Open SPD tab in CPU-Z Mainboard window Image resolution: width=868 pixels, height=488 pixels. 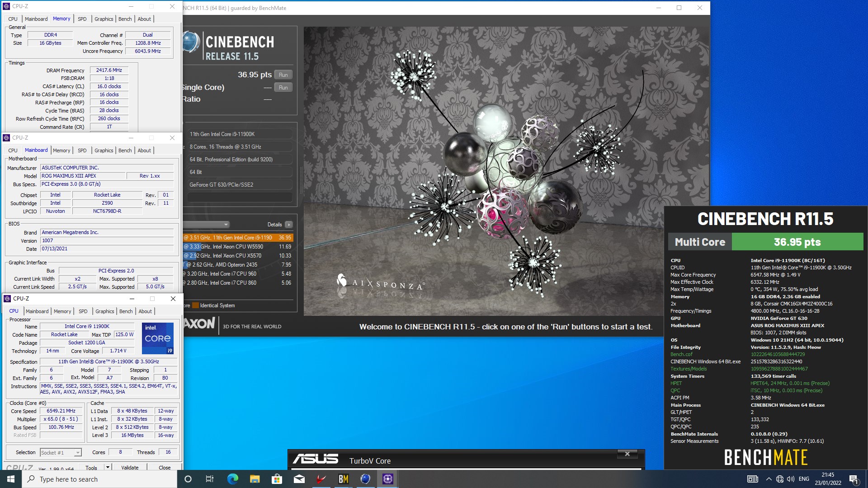[82, 150]
